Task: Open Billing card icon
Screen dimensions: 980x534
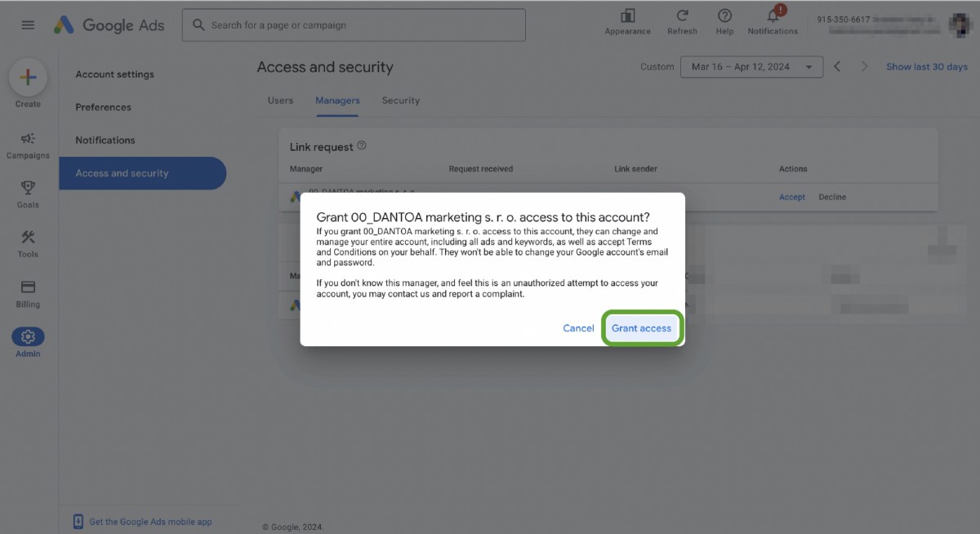Action: point(28,287)
